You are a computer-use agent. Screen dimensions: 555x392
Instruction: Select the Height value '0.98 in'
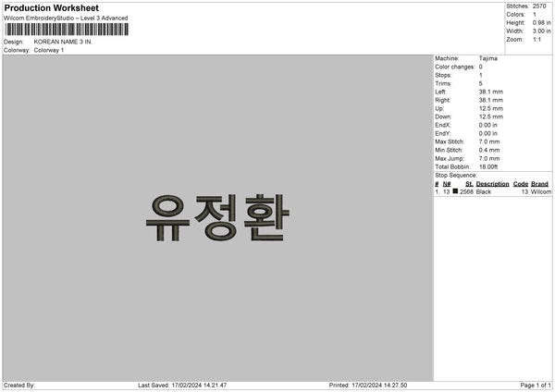coord(541,22)
